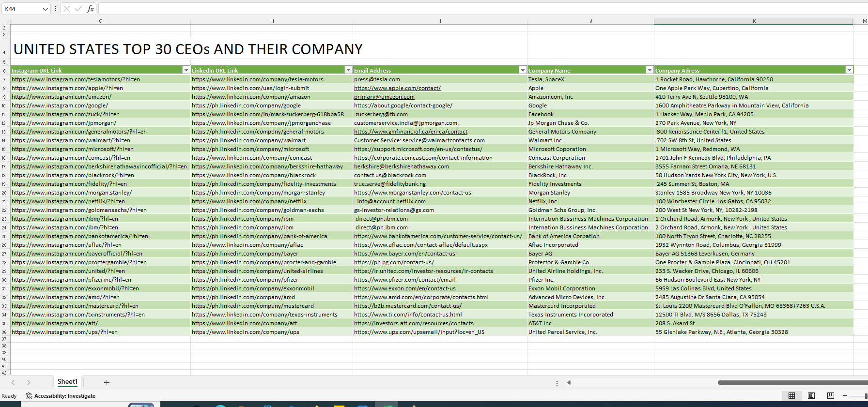Select column H header
The height and width of the screenshot is (407, 868).
point(272,21)
